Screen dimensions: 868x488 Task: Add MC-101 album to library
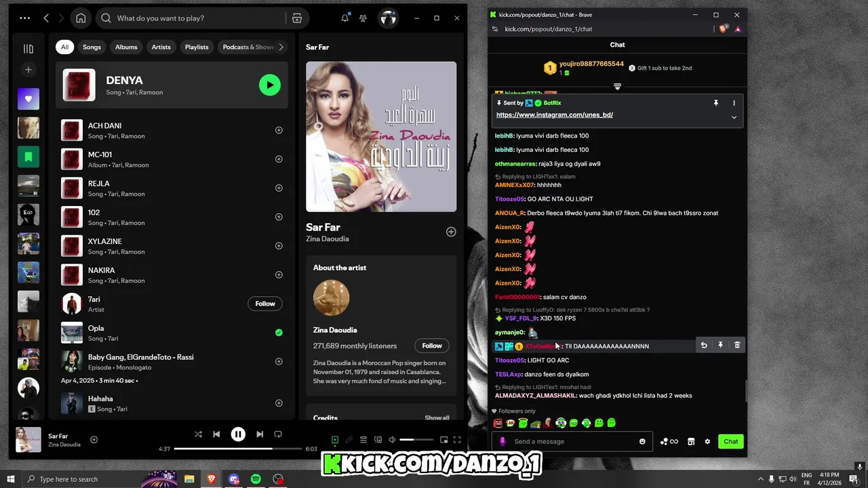(x=279, y=159)
